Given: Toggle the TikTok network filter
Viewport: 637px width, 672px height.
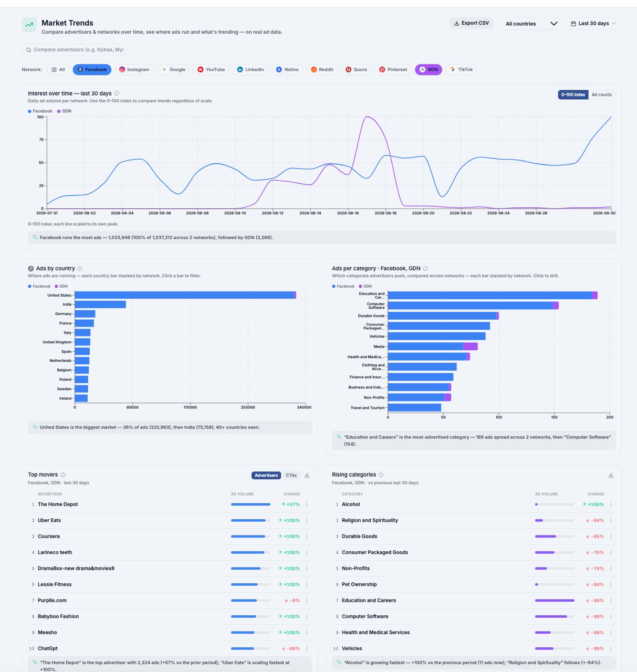Looking at the screenshot, I should 461,70.
